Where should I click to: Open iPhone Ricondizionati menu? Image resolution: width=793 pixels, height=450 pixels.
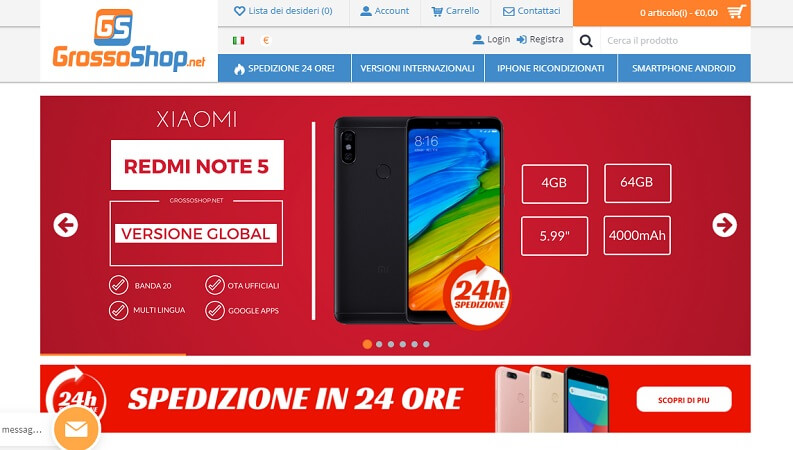[551, 68]
